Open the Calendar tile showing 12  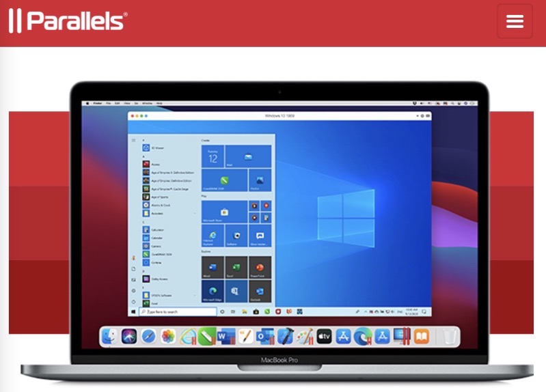click(213, 156)
